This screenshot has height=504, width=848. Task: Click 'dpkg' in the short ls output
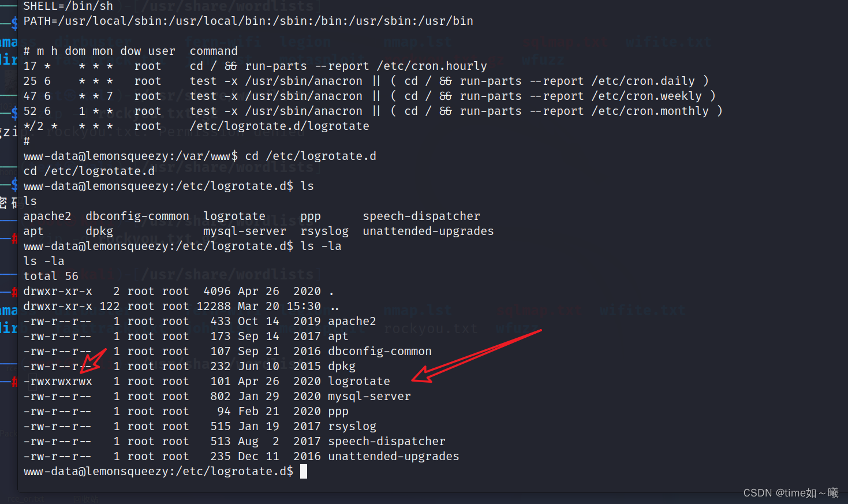99,232
